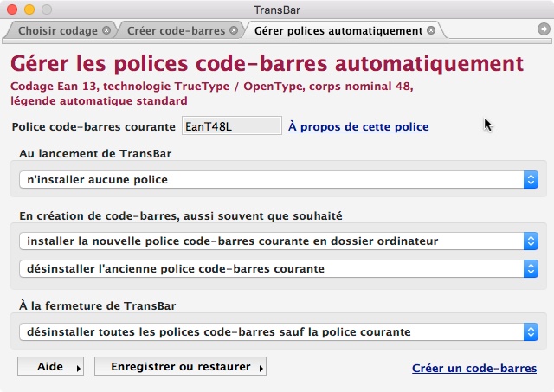Viewport: 554px width, 392px height.
Task: Follow the Créer un code-barres link
Action: 473,369
